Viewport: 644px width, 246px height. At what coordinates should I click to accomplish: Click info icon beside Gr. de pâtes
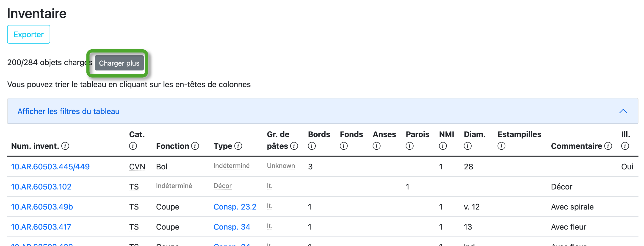pos(294,146)
